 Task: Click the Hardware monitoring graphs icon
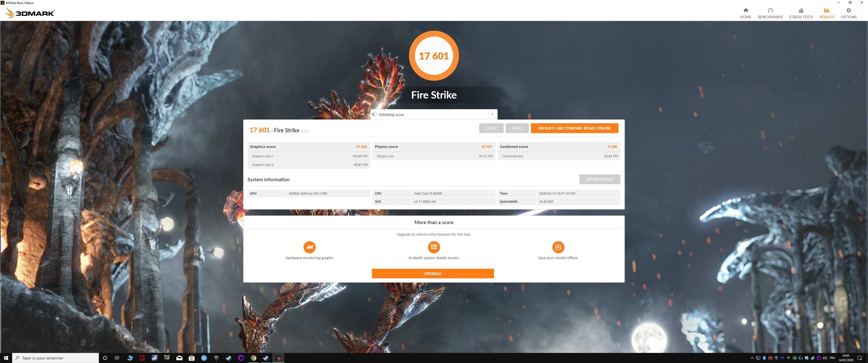pyautogui.click(x=309, y=247)
